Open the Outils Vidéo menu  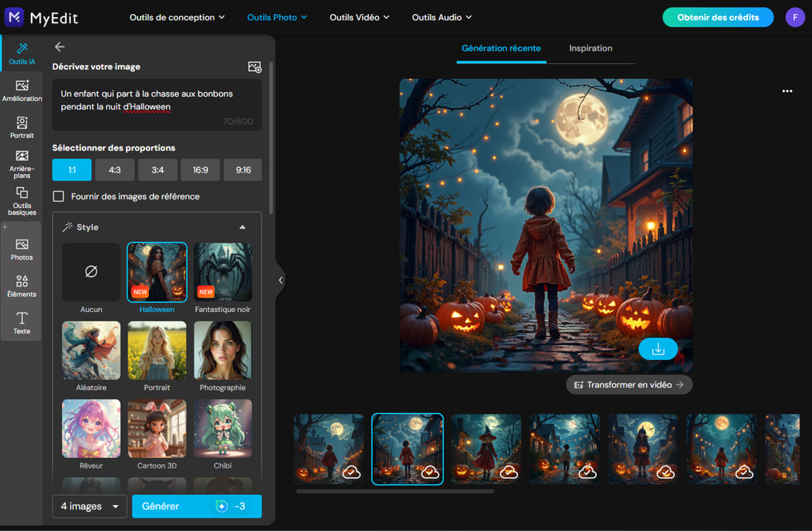tap(360, 17)
